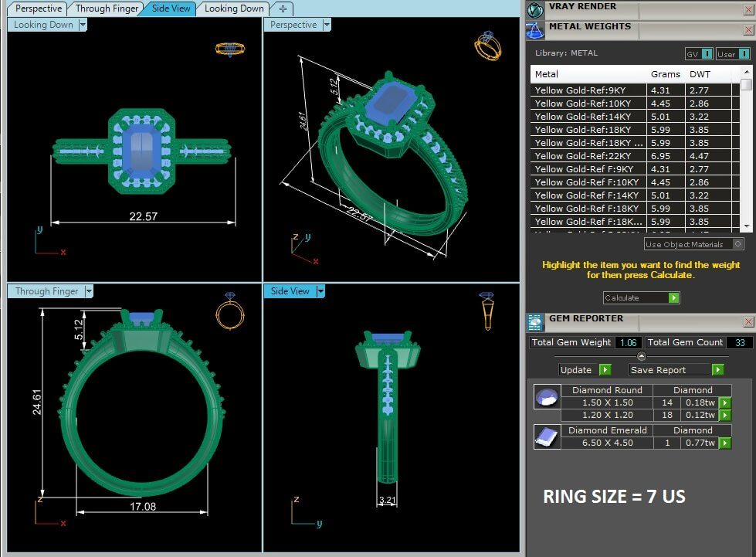
Task: Select the Diamond Round gem thumbnail
Action: click(545, 397)
